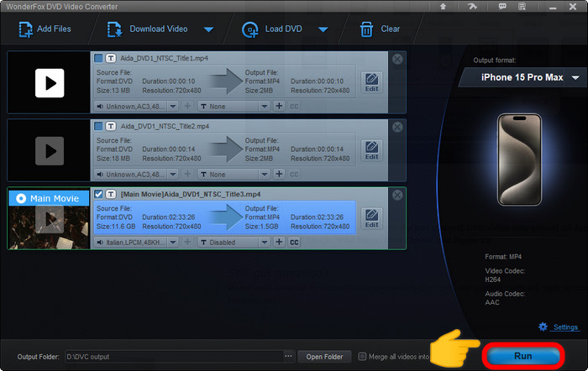The image size is (588, 371).
Task: Click the Settings gear icon
Action: (543, 327)
